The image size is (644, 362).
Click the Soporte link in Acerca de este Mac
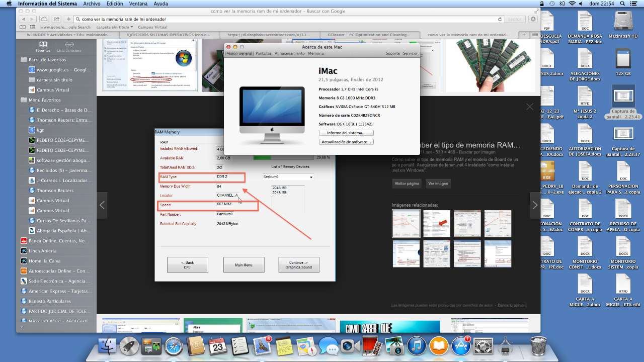tap(392, 53)
